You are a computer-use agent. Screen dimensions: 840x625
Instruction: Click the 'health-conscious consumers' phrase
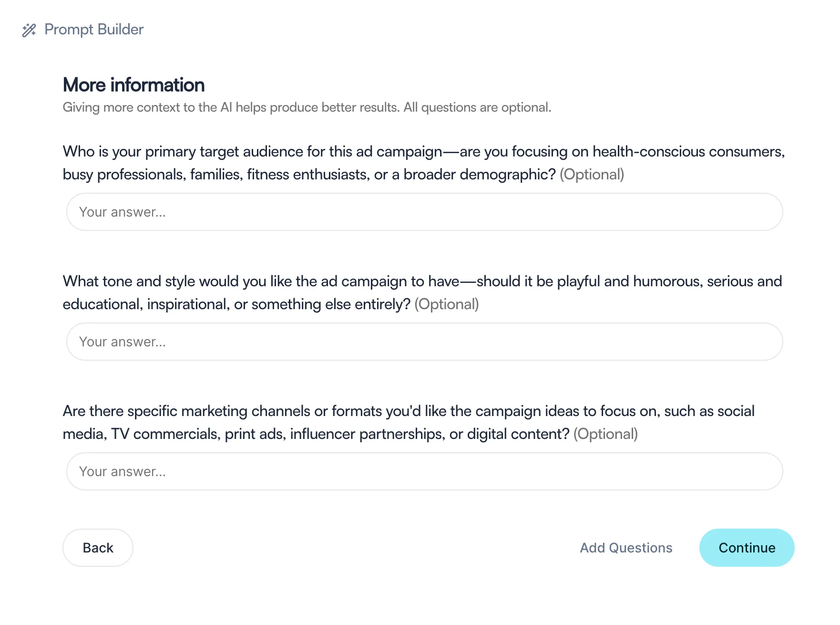688,152
